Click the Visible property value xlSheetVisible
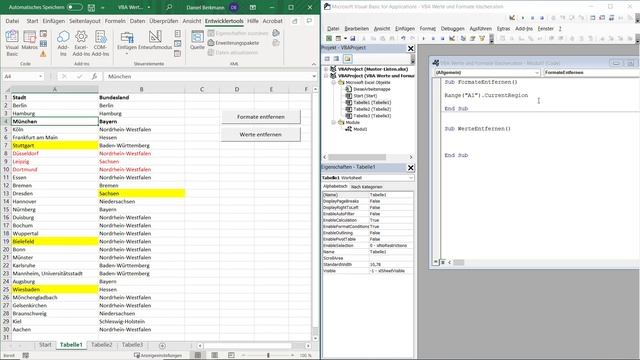 (x=391, y=271)
